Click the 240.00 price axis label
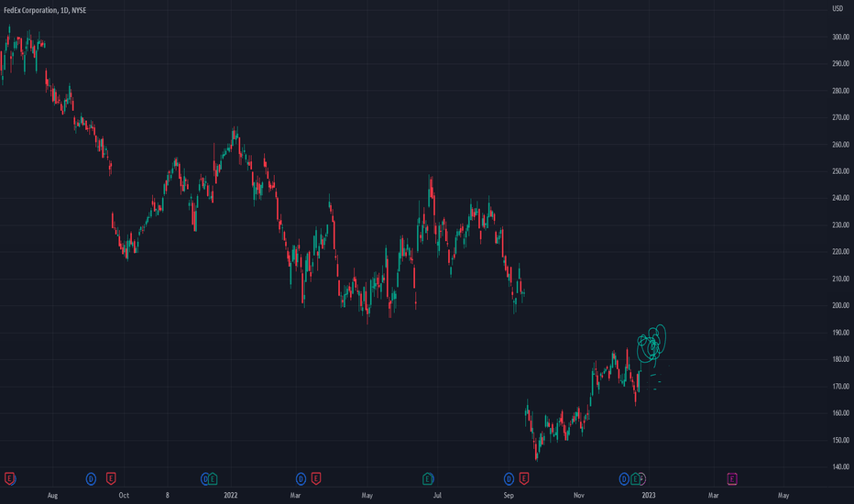Viewport: 854px width, 504px height. click(x=840, y=198)
